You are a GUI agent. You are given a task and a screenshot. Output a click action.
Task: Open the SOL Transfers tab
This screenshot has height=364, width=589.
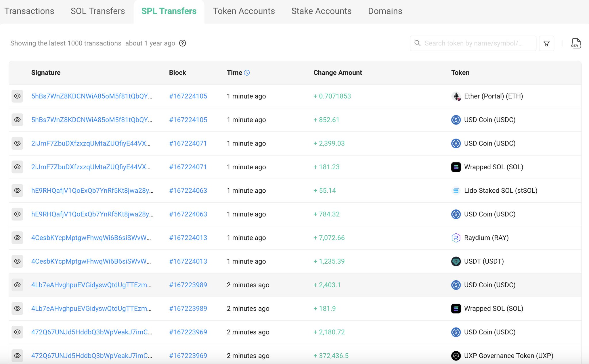[x=97, y=11]
